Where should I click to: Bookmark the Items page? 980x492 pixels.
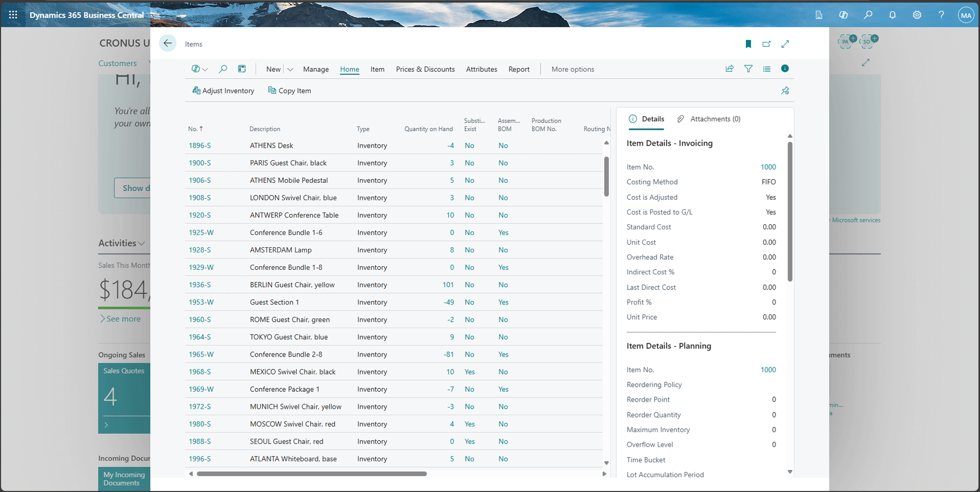(x=748, y=44)
